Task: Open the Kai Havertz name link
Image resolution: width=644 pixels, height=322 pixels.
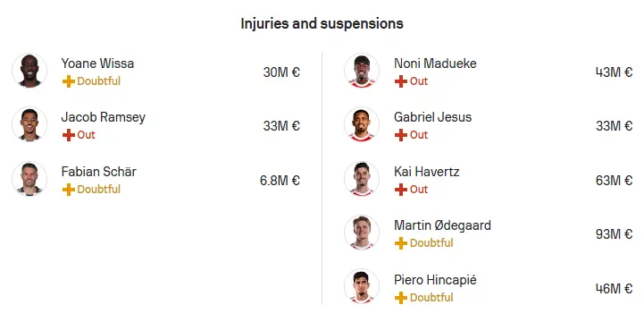Action: point(426,171)
